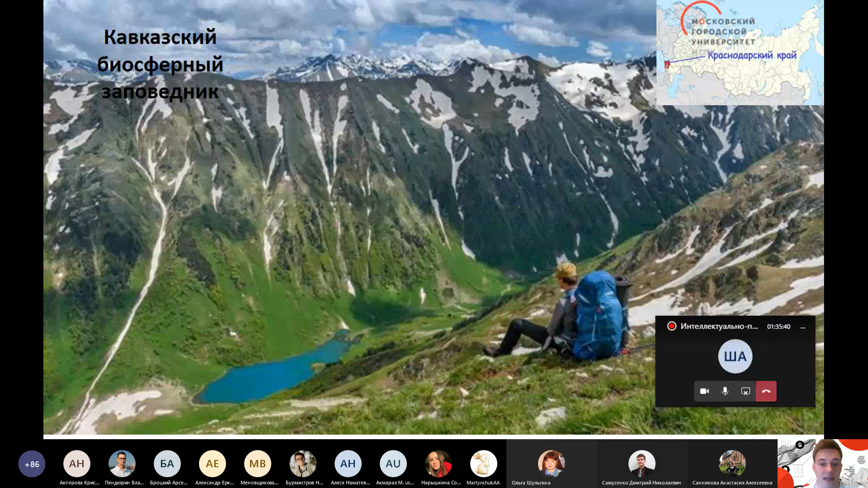Click the red recording indicator
Viewport: 868px width, 488px height.
672,326
